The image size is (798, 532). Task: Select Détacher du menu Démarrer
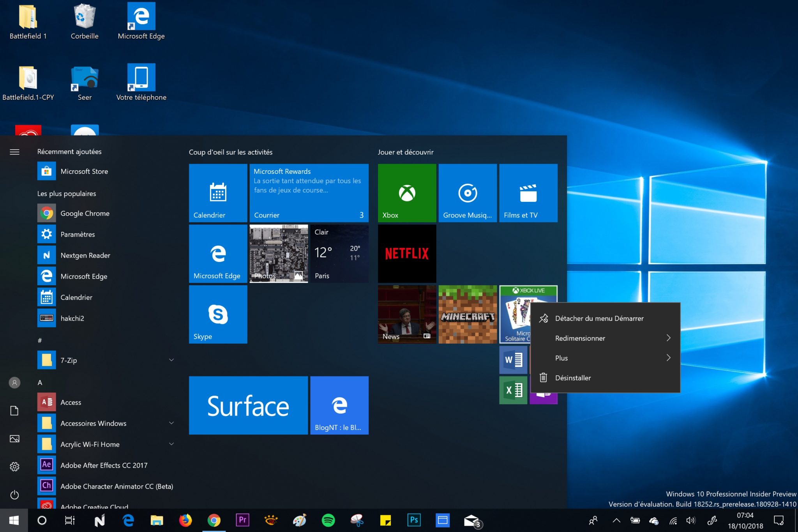(x=606, y=318)
